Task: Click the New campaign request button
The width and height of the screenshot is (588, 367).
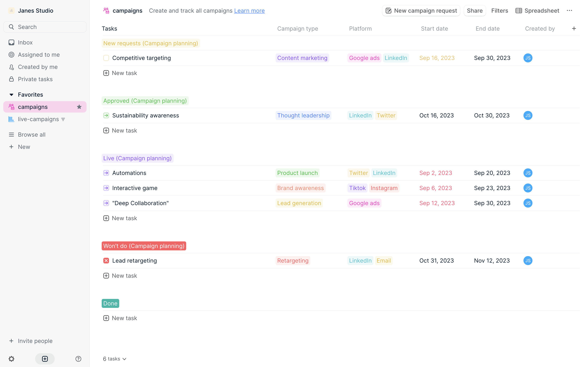Action: point(421,11)
